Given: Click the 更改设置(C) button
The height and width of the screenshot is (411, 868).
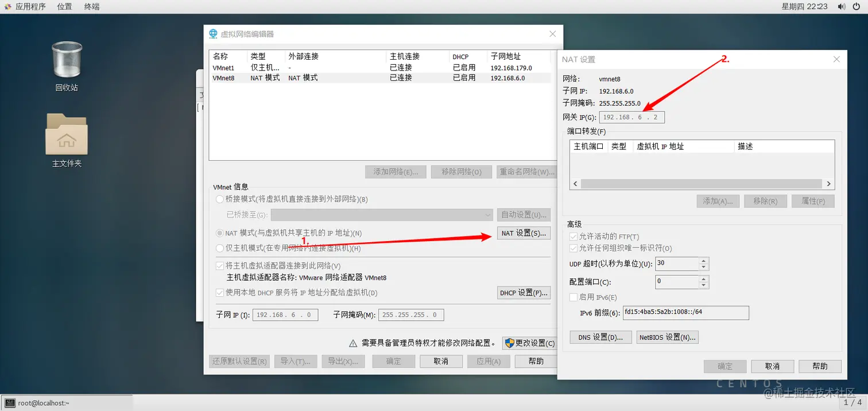Looking at the screenshot, I should tap(529, 343).
